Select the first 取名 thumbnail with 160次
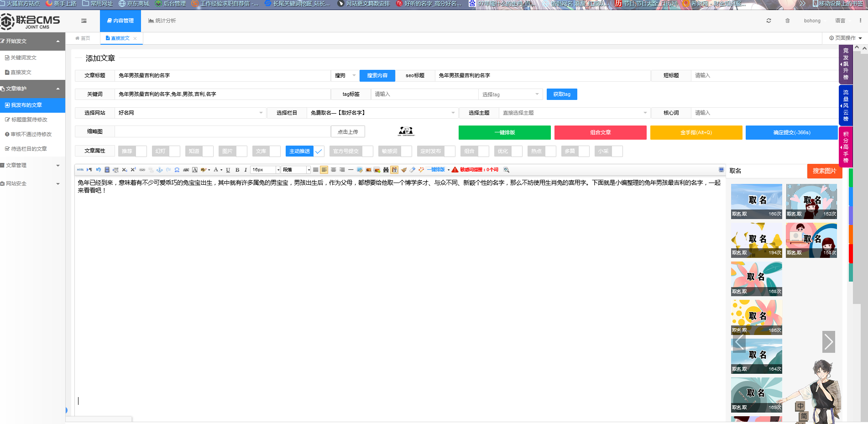Image resolution: width=868 pixels, height=424 pixels. [756, 201]
